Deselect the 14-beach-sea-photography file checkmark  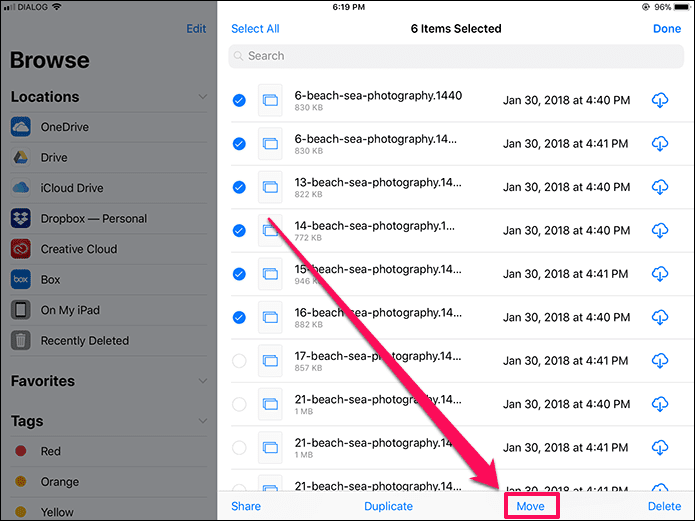tap(239, 231)
